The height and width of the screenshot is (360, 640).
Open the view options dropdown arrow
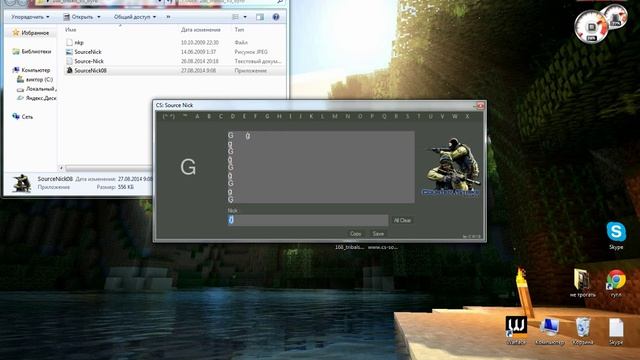(245, 17)
